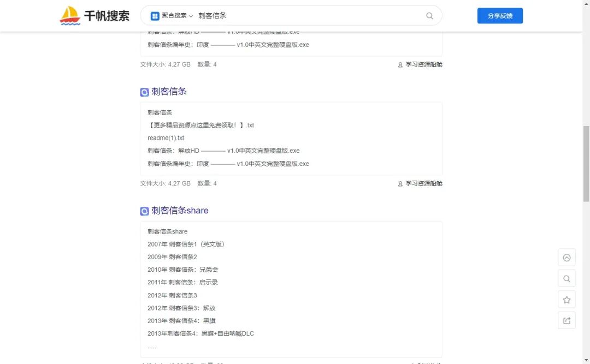
Task: Click row 2012年 刺客信条3
Action: click(x=172, y=295)
